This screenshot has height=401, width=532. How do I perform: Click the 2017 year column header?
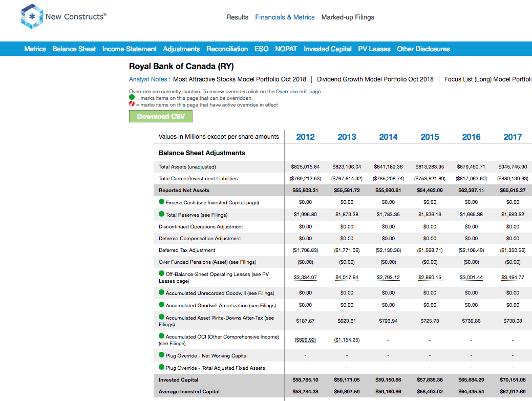pyautogui.click(x=513, y=137)
